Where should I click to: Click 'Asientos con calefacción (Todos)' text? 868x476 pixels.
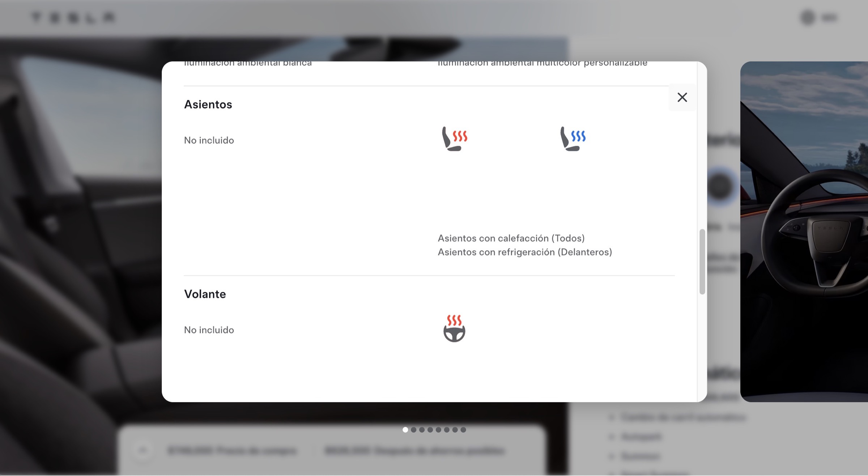[511, 238]
